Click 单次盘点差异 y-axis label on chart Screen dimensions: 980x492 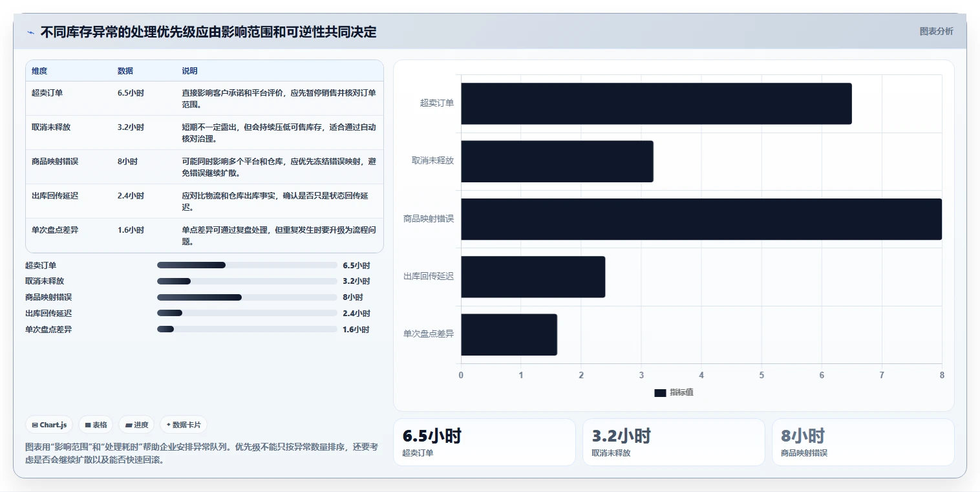[x=429, y=334]
